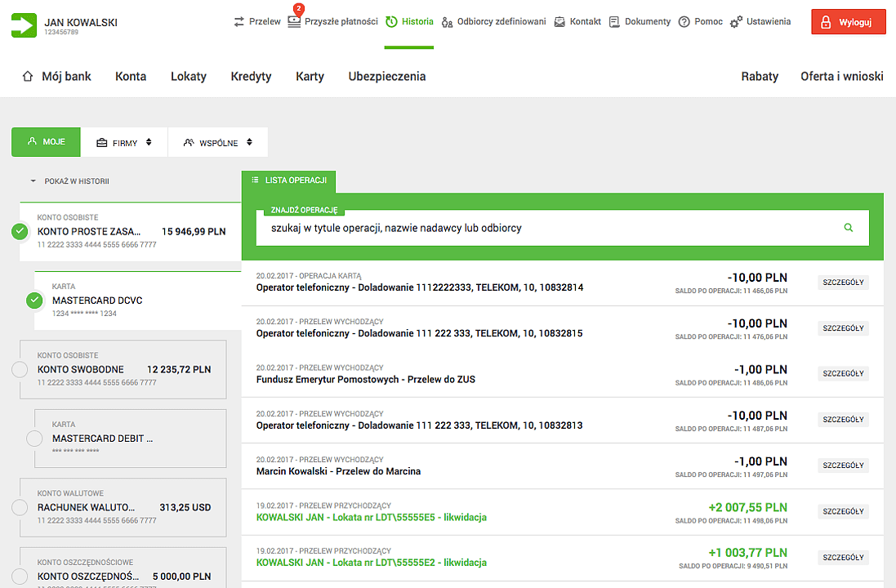
Task: Open SZCZEGÓŁY for operation 10832815
Action: [843, 328]
